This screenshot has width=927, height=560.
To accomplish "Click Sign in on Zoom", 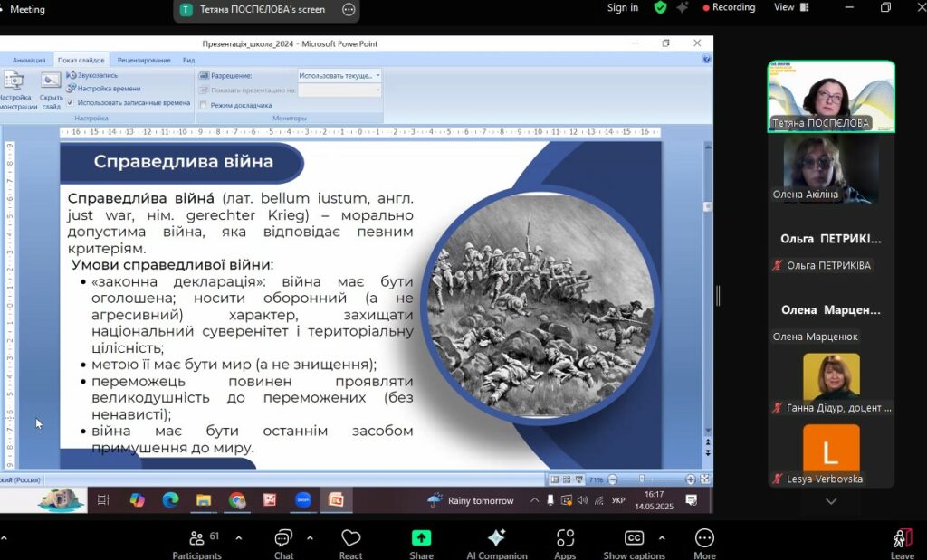I will (x=623, y=7).
